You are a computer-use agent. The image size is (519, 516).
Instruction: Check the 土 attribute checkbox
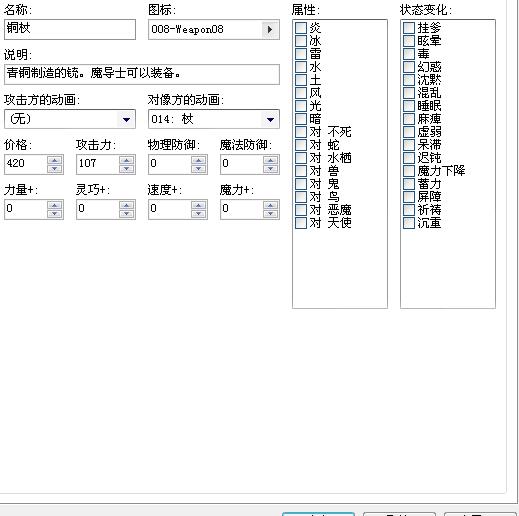(x=301, y=80)
